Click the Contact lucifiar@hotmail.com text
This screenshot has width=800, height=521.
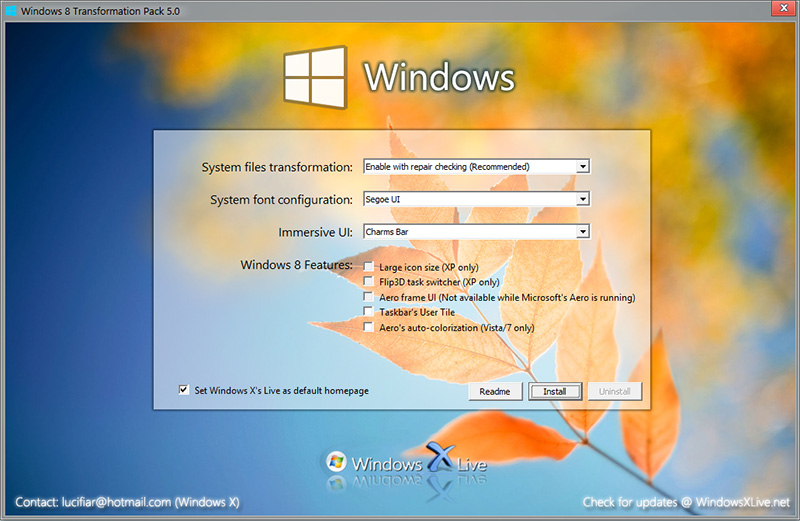pyautogui.click(x=127, y=502)
